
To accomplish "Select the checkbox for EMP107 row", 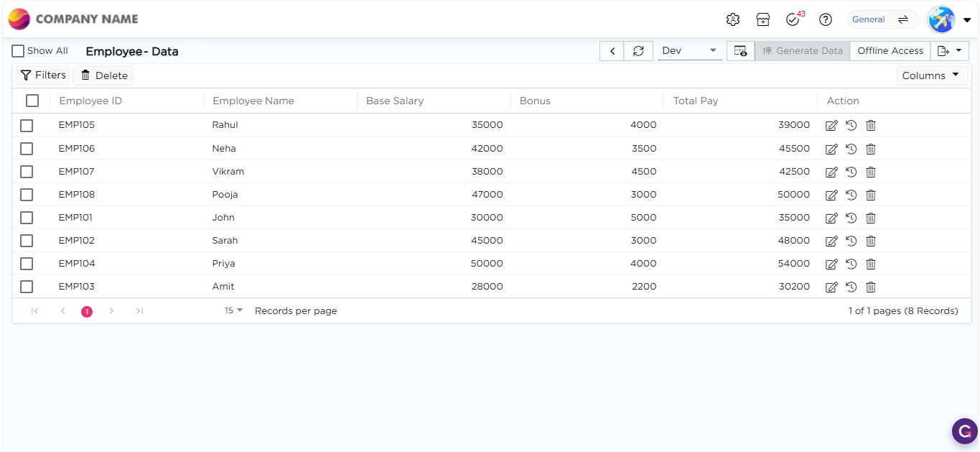I will coord(27,172).
